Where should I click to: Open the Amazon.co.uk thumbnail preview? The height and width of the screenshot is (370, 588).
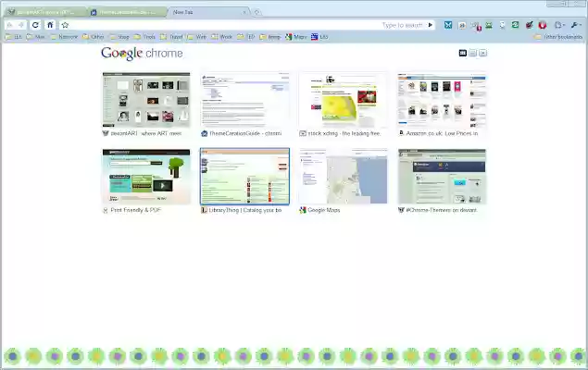click(x=442, y=100)
